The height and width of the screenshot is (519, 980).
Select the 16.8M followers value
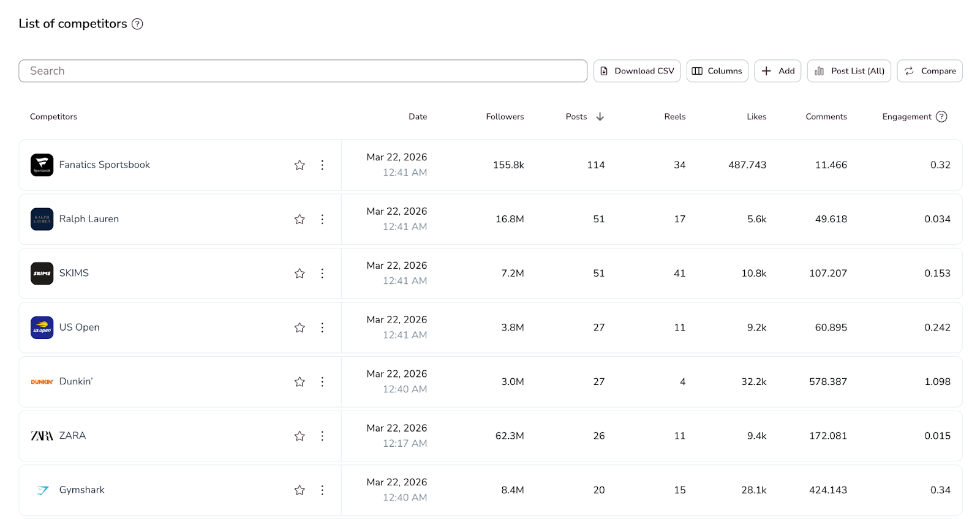pyautogui.click(x=510, y=219)
